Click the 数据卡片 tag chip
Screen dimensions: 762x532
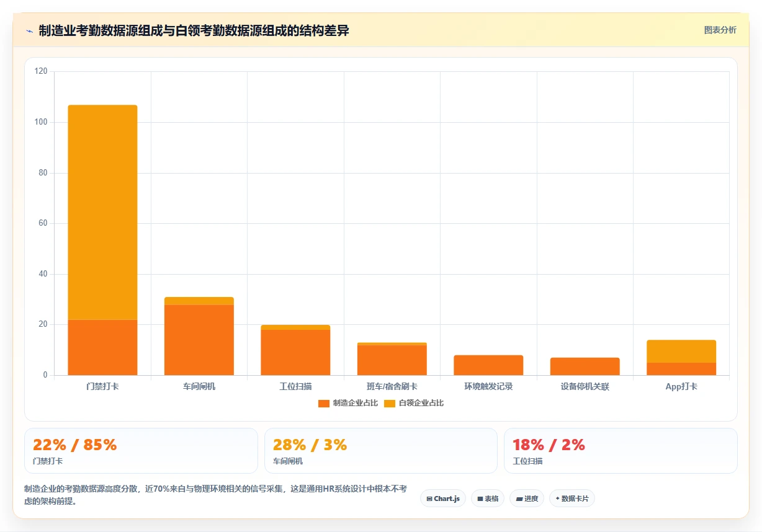click(x=572, y=499)
